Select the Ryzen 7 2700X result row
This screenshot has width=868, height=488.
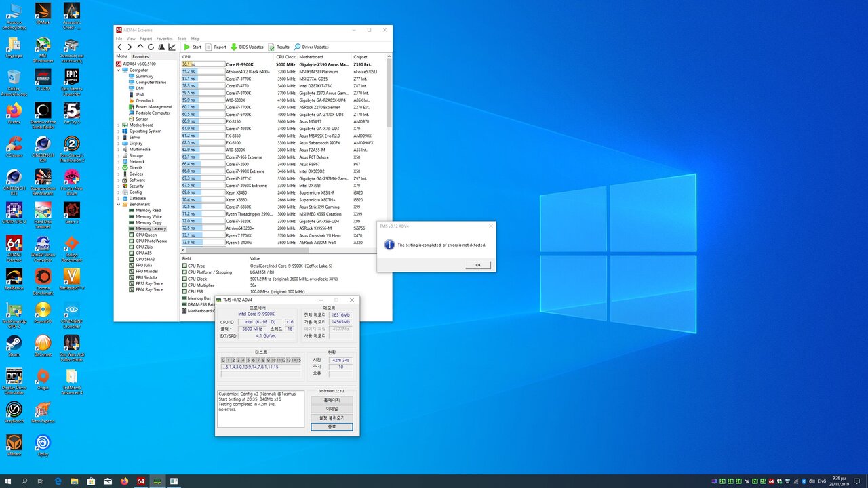pyautogui.click(x=283, y=235)
